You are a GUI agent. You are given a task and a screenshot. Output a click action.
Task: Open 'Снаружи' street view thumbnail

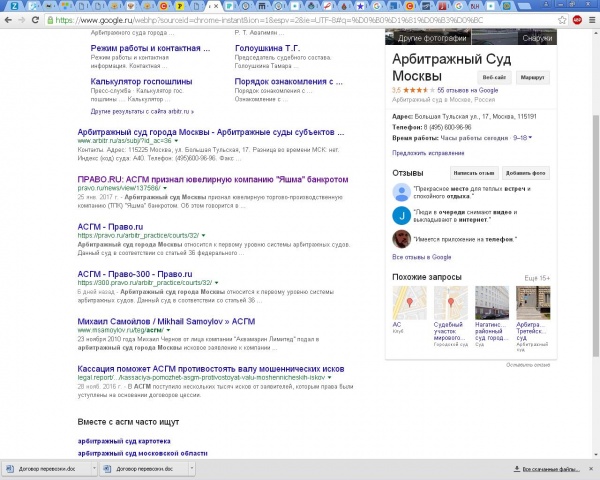click(514, 37)
